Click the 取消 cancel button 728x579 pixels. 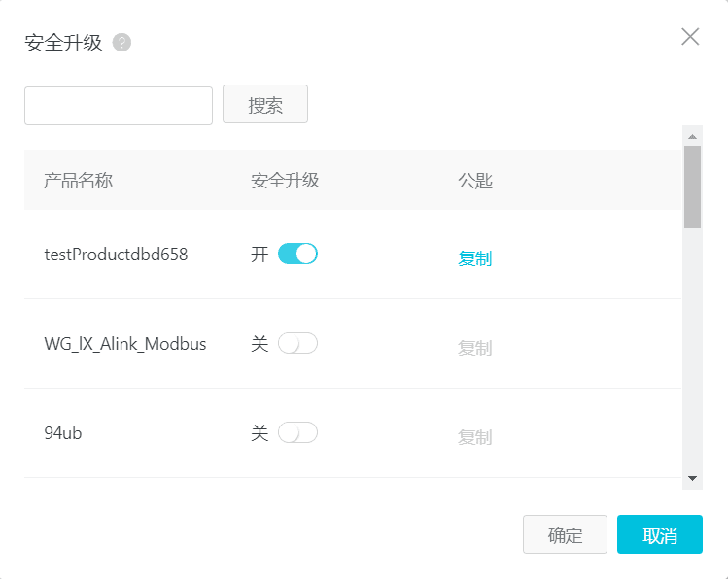pyautogui.click(x=659, y=535)
